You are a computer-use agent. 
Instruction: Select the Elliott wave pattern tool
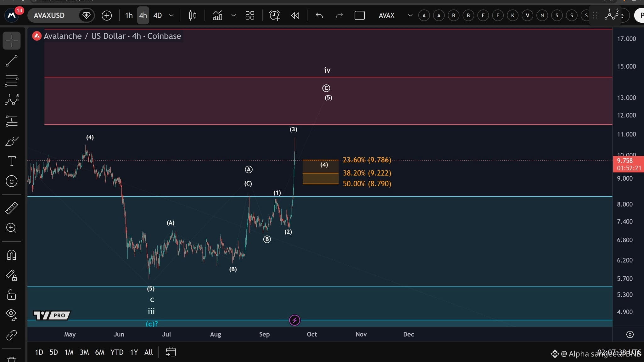coord(12,100)
